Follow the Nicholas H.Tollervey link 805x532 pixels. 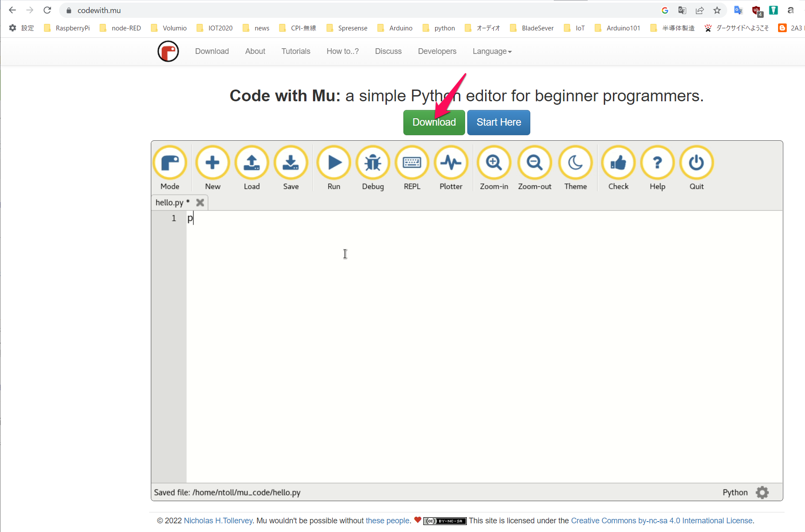[218, 521]
